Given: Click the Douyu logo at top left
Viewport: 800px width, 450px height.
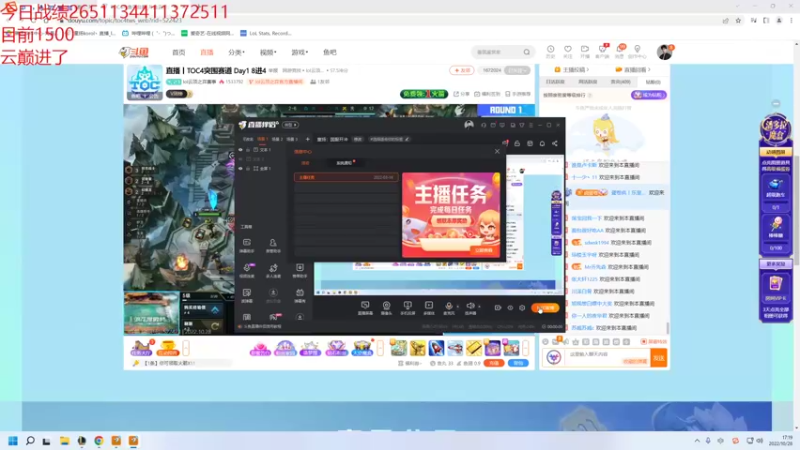Looking at the screenshot, I should 134,52.
